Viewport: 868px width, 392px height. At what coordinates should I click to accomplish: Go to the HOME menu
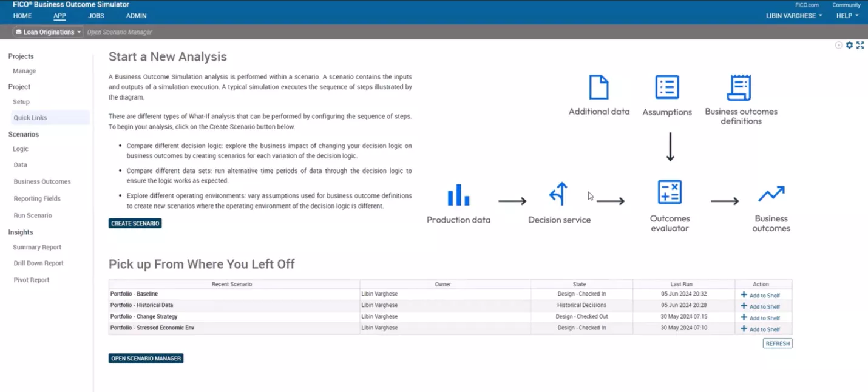tap(22, 16)
